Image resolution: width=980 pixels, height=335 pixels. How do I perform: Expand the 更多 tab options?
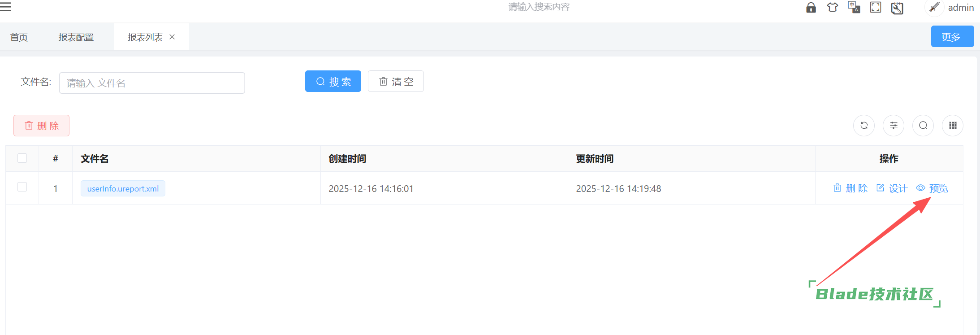(x=952, y=37)
